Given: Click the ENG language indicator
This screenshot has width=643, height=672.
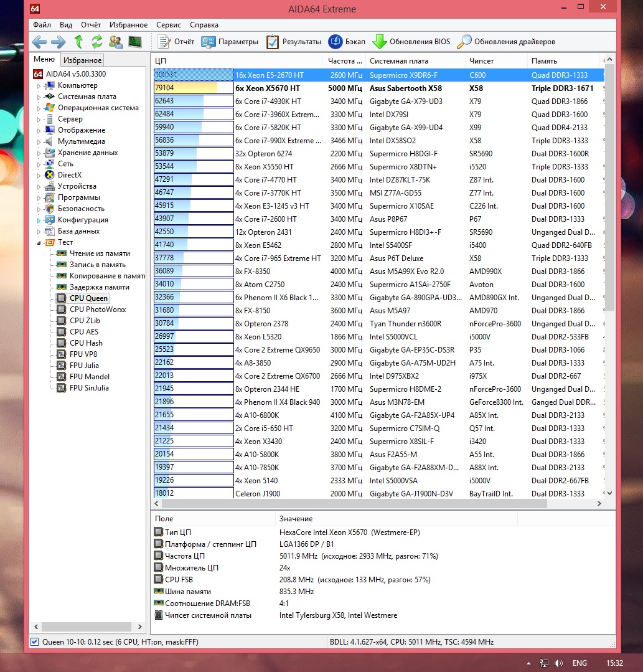Looking at the screenshot, I should 580,663.
